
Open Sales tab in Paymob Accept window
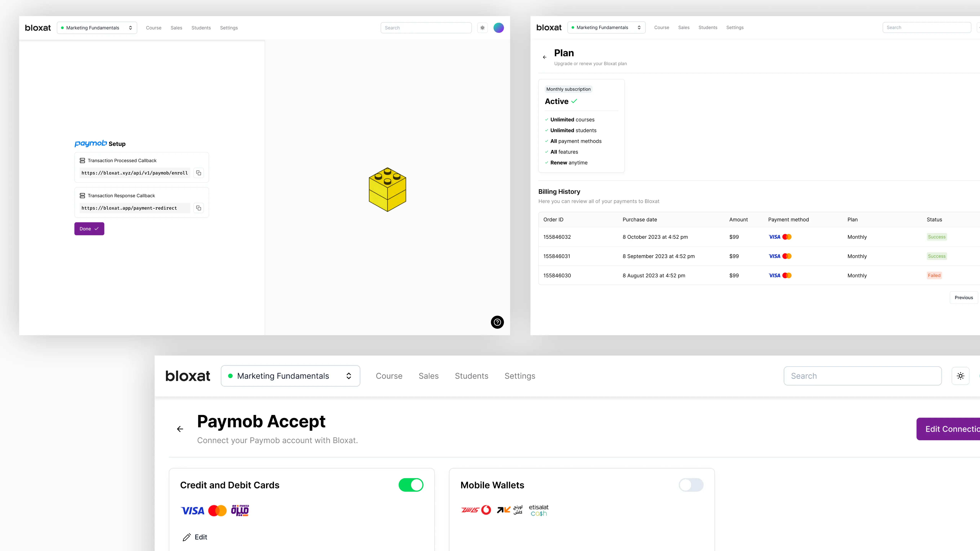pos(428,376)
